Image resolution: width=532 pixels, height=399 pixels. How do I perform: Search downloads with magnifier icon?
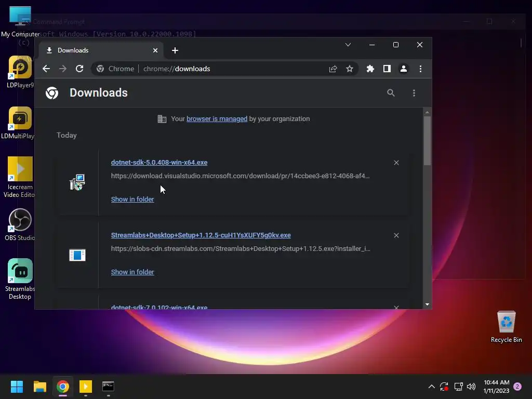391,92
